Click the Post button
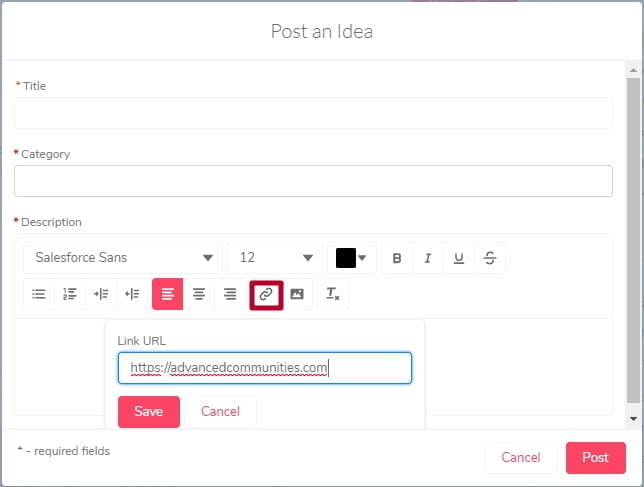The height and width of the screenshot is (487, 644). pyautogui.click(x=596, y=457)
